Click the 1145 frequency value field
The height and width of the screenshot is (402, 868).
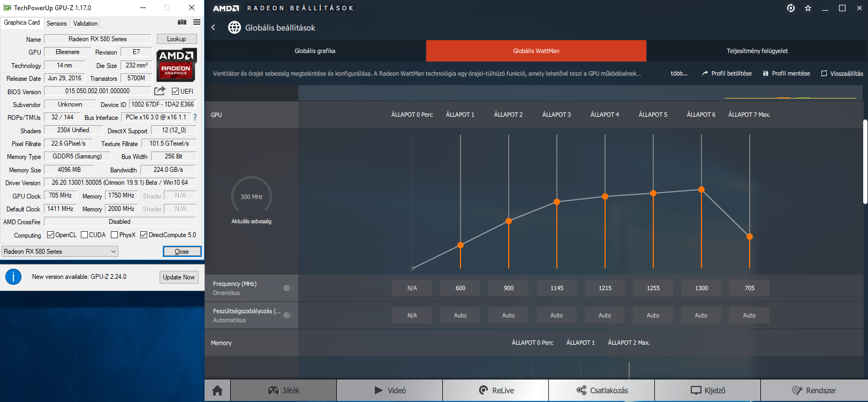(557, 288)
